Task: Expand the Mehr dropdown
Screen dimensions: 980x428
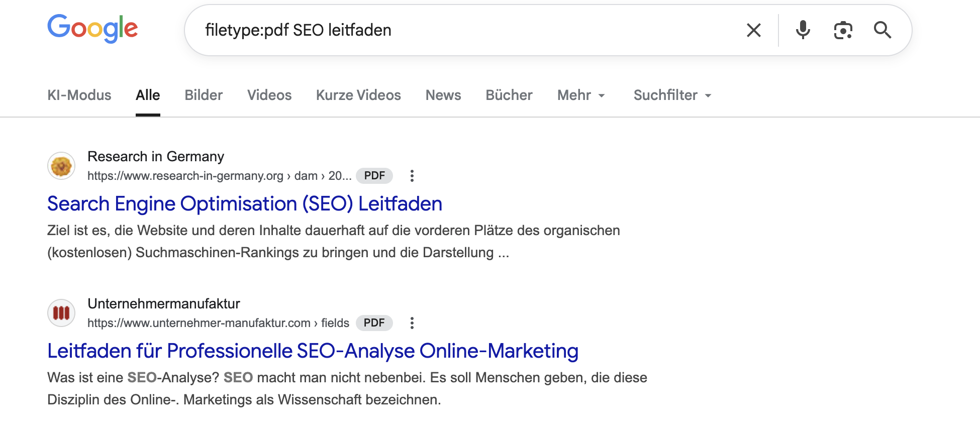Action: [x=581, y=95]
